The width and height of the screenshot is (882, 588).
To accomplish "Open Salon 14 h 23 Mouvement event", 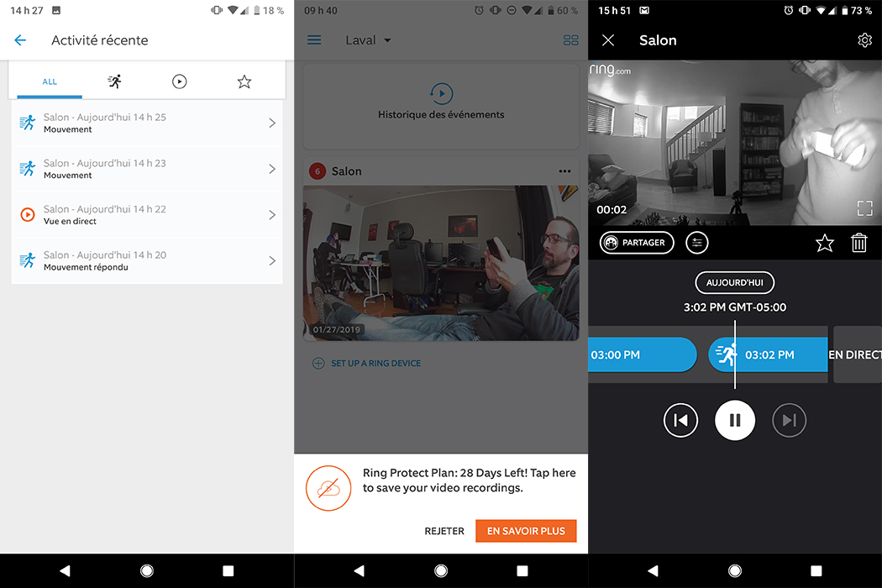I will [x=147, y=169].
